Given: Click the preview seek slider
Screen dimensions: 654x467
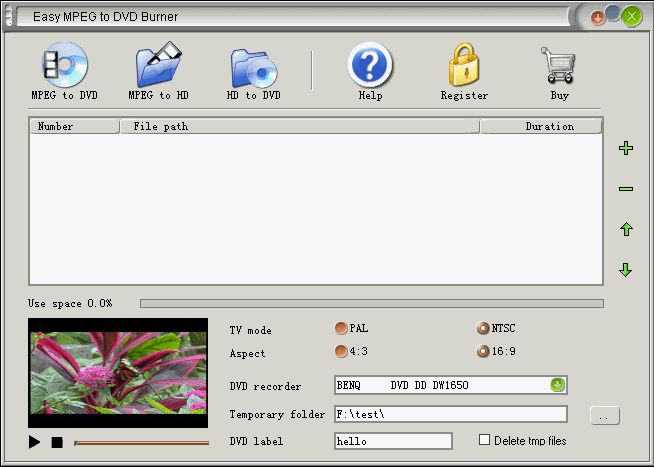Looking at the screenshot, I should (141, 443).
